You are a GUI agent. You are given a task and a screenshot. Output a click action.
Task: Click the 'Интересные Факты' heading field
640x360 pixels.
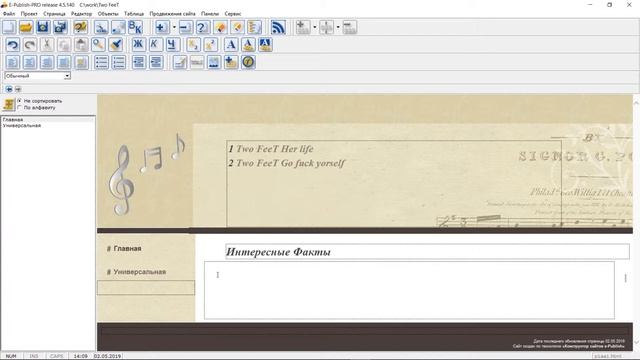click(427, 252)
